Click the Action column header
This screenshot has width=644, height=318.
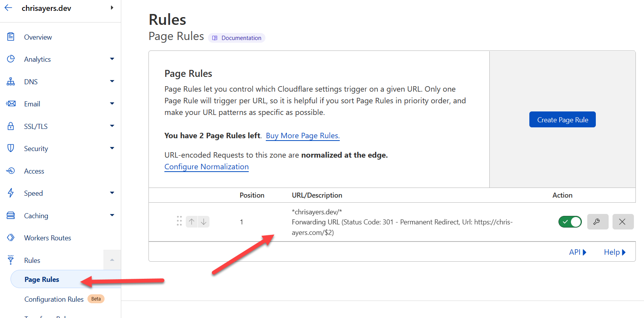coord(562,195)
